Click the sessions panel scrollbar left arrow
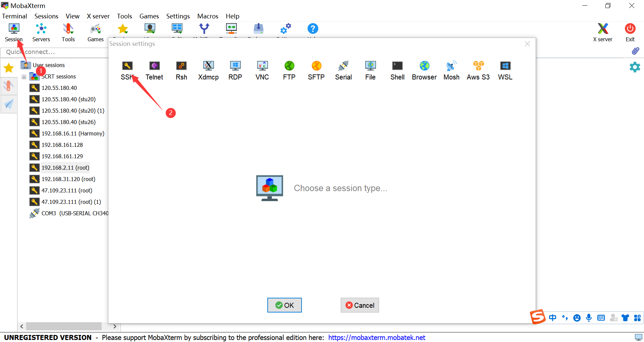644x342 pixels. pyautogui.click(x=22, y=326)
